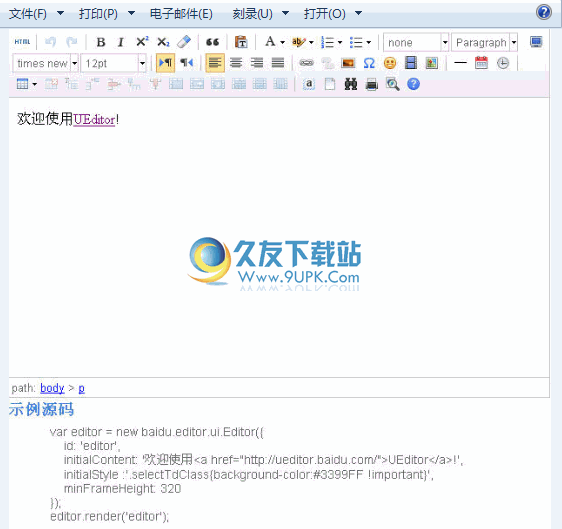Click the blank page icon in toolbar
This screenshot has width=562, height=529.
330,84
